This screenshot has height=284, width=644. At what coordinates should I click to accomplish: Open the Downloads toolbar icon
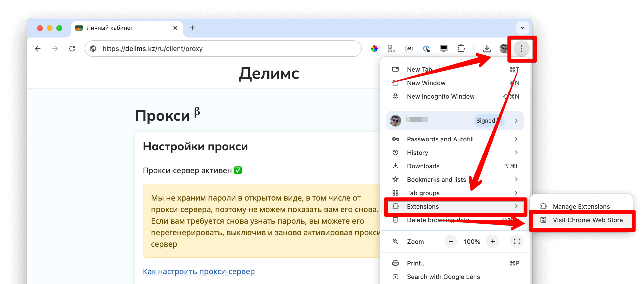(486, 48)
